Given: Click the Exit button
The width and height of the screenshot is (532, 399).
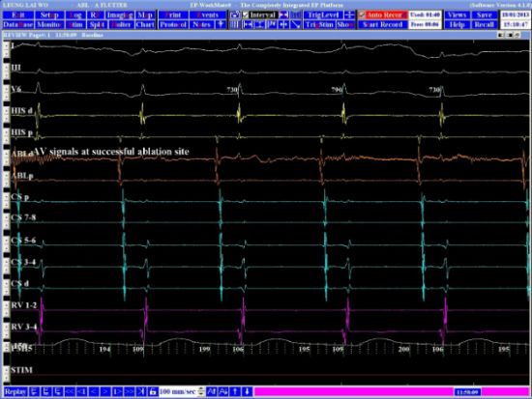Looking at the screenshot, I should (x=18, y=14).
